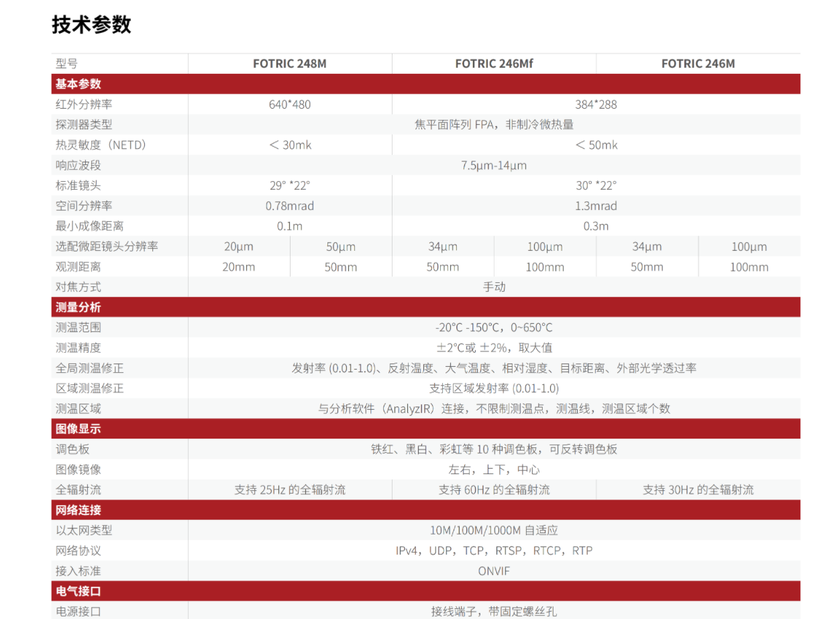Image resolution: width=840 pixels, height=619 pixels.
Task: Click the 384*288 resolution cell
Action: click(x=596, y=105)
